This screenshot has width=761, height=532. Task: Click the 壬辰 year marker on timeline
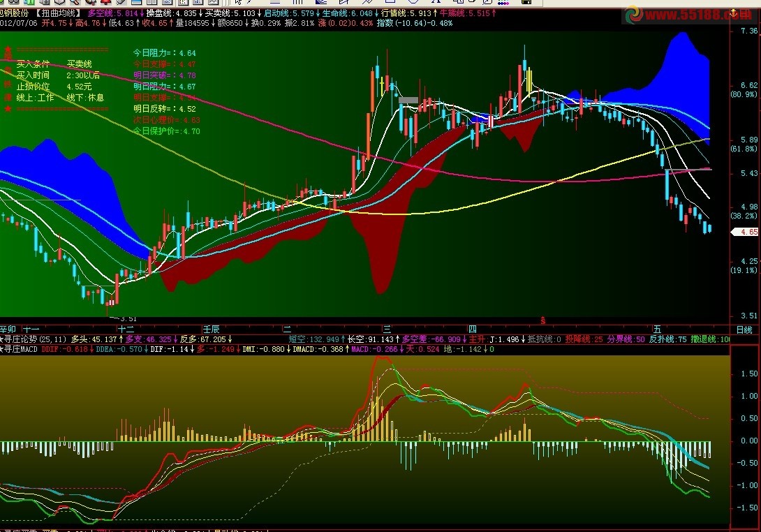tap(211, 330)
